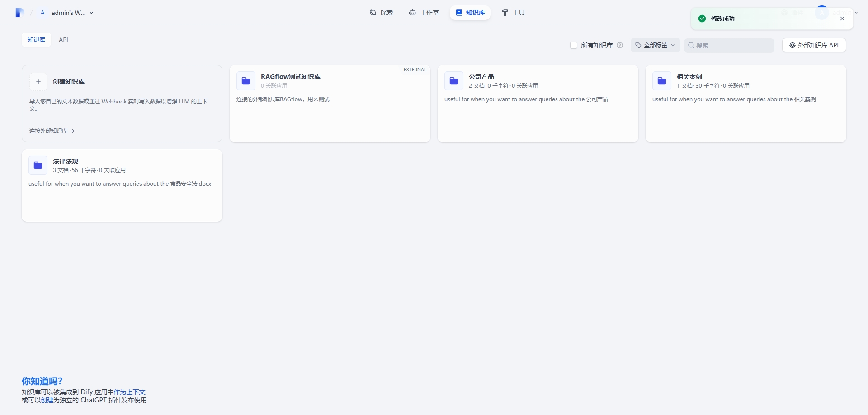Dismiss the 修改成功 notification
The height and width of the screenshot is (415, 868).
click(x=842, y=19)
